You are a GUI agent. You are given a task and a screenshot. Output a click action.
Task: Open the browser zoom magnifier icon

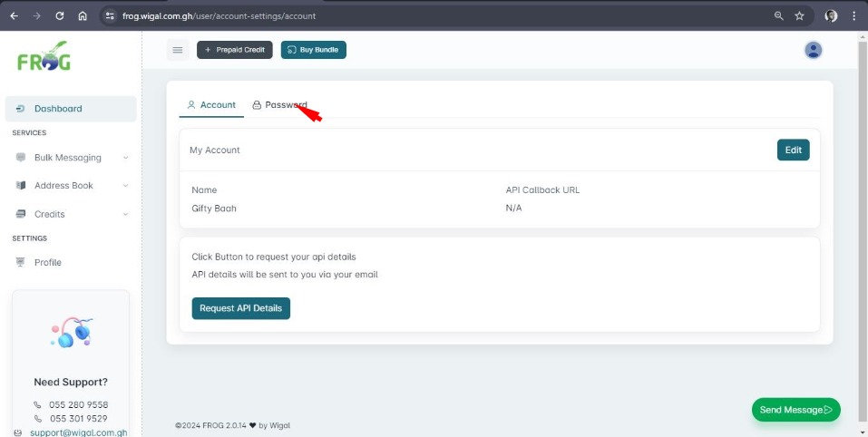pyautogui.click(x=778, y=15)
